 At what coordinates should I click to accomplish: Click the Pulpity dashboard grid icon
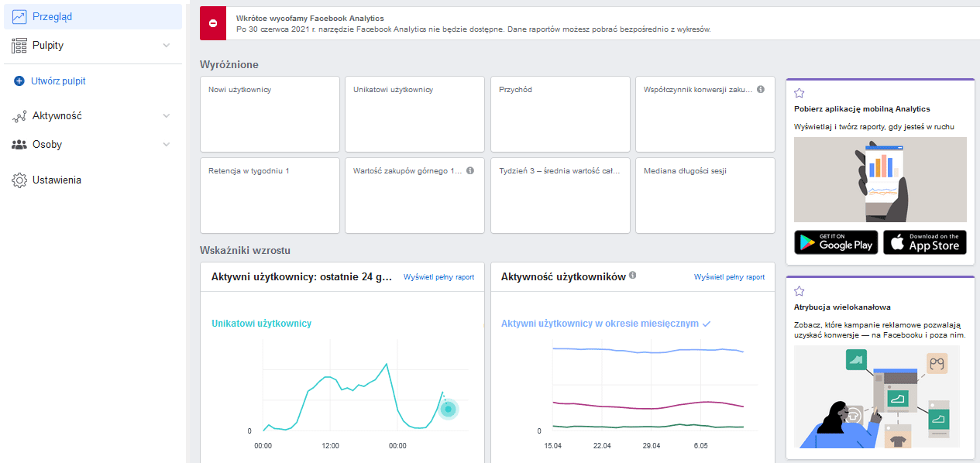coord(19,46)
